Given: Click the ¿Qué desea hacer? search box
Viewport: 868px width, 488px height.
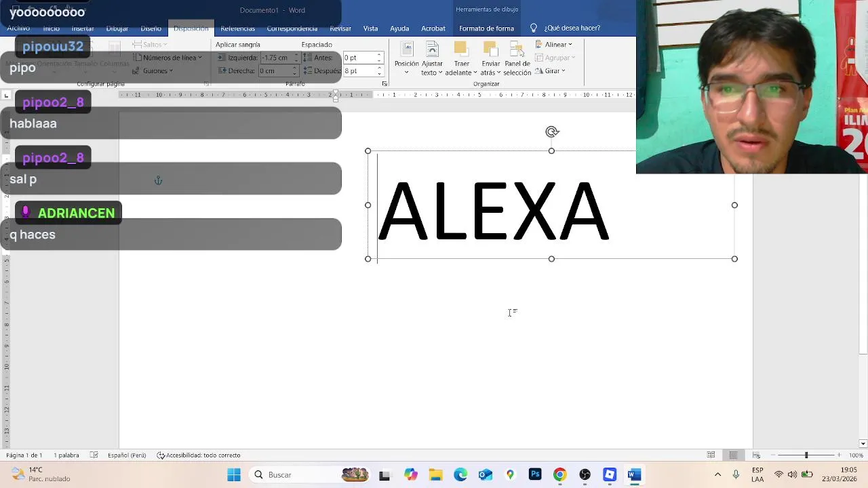Looking at the screenshot, I should tap(572, 28).
